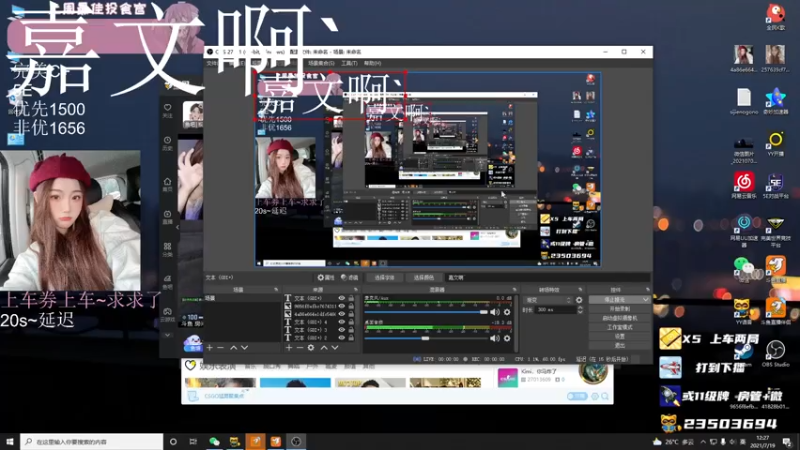Viewport: 800px width, 450px height.
Task: Pop out the 混音器 dock panel
Action: (x=514, y=290)
